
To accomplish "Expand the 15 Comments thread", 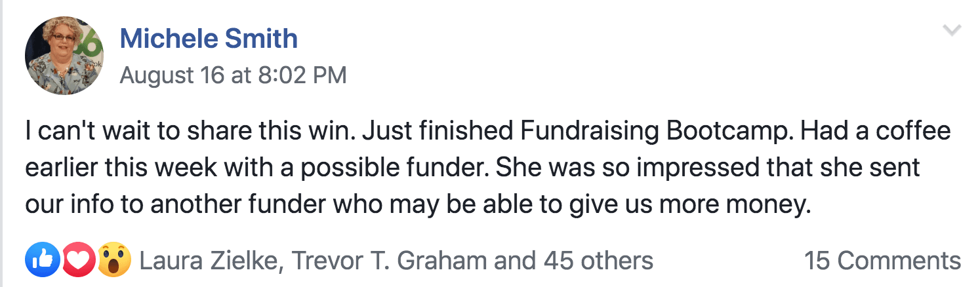I will tap(882, 261).
